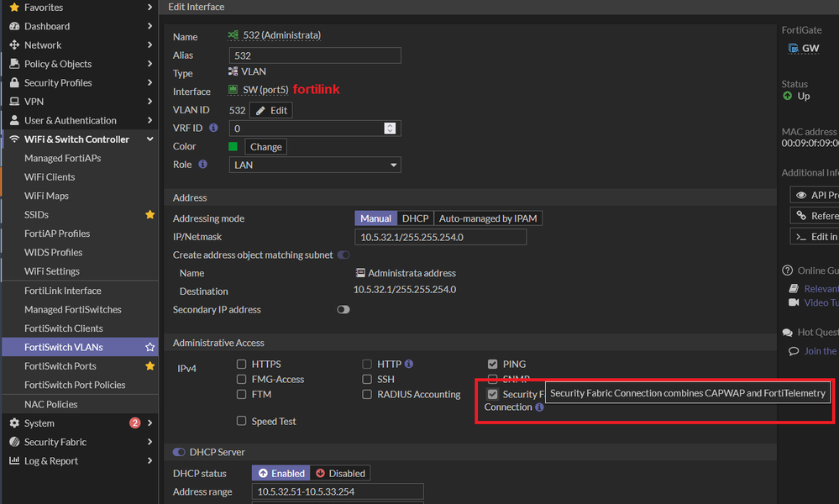This screenshot has height=504, width=839.
Task: Collapse the WiFi & Switch Controller section
Action: (149, 139)
